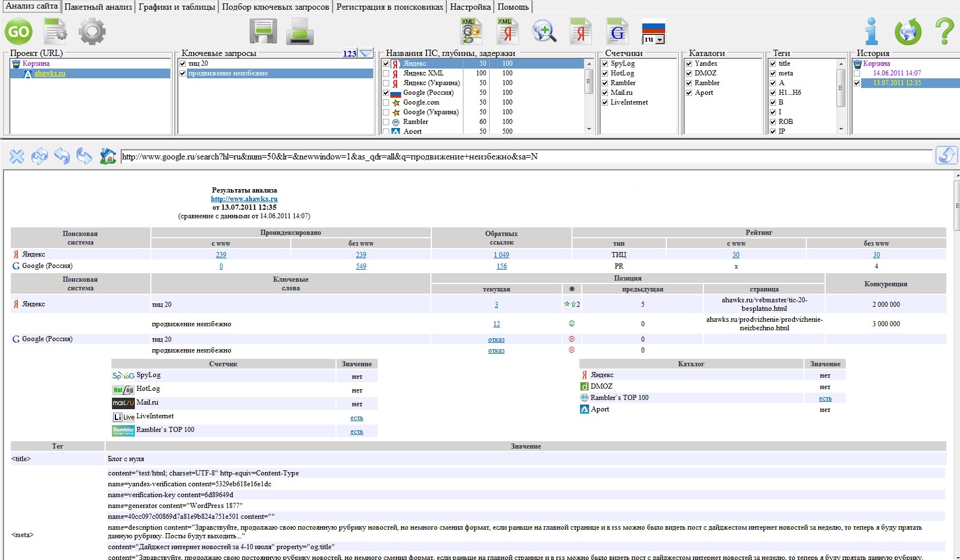Click the 123 icon in keywords panel
The width and height of the screenshot is (960, 560).
(x=350, y=54)
